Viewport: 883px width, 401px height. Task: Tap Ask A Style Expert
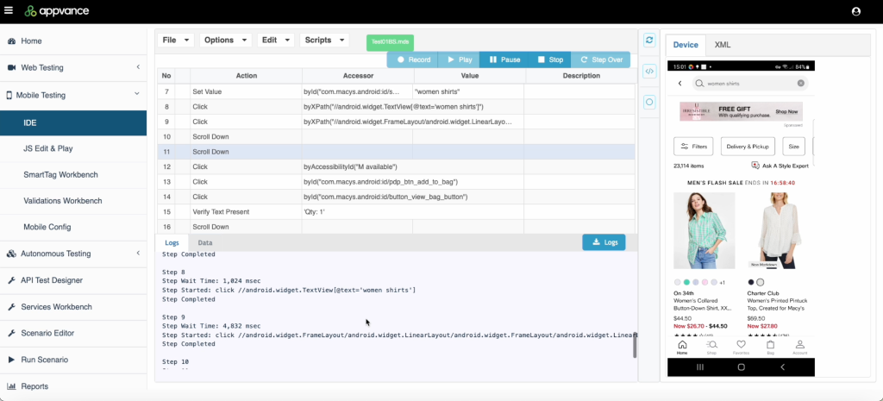(780, 166)
